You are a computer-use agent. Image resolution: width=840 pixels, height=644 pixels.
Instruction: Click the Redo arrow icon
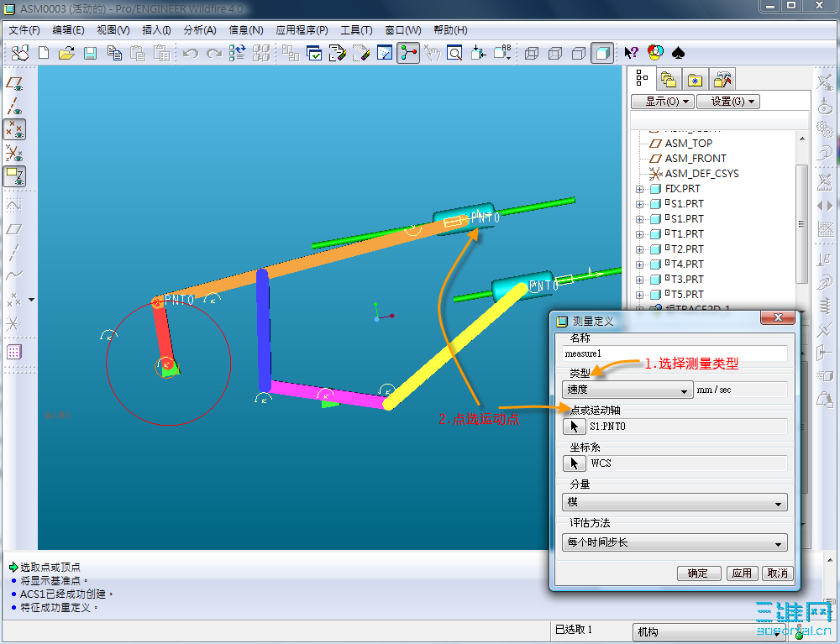coord(213,53)
